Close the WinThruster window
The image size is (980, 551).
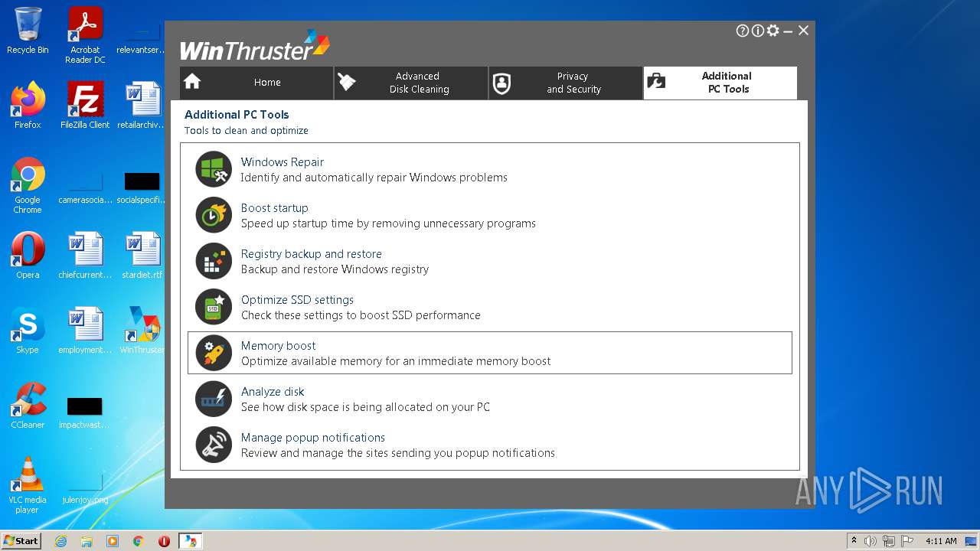click(x=803, y=31)
